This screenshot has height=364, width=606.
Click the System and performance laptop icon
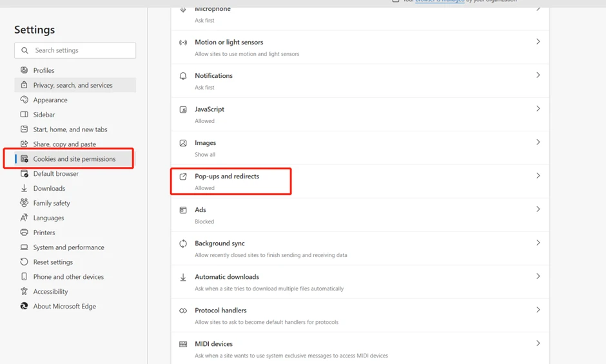tap(24, 247)
